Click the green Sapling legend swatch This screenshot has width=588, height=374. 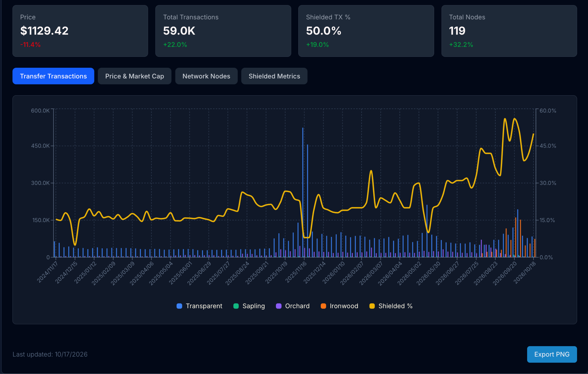click(x=236, y=306)
